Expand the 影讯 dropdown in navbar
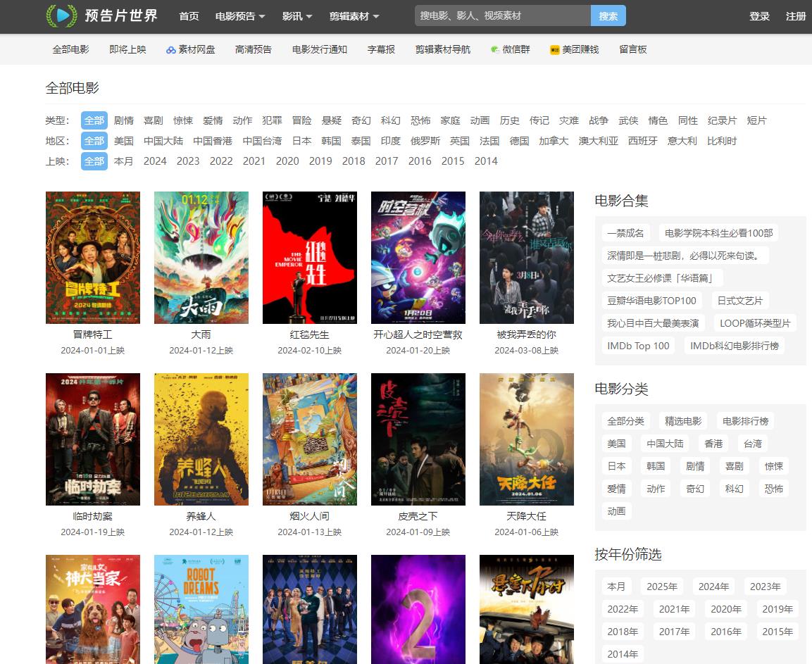This screenshot has width=812, height=664. click(296, 16)
